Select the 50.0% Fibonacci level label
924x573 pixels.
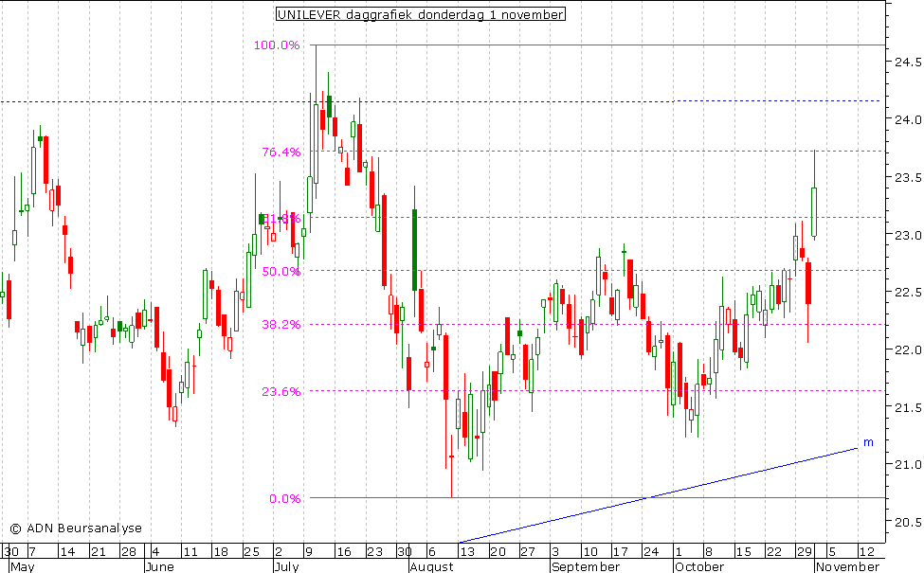click(x=281, y=271)
